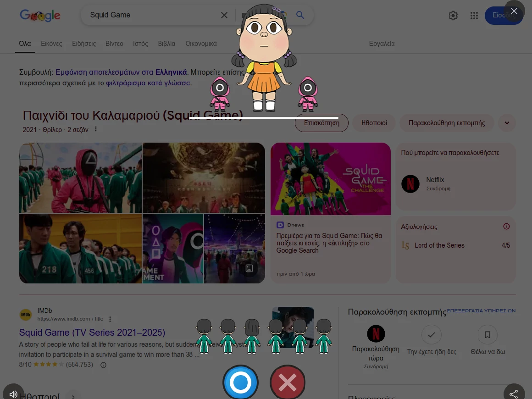Image resolution: width=532 pixels, height=399 pixels.
Task: Switch to the Εικόνες tab
Action: [x=51, y=44]
